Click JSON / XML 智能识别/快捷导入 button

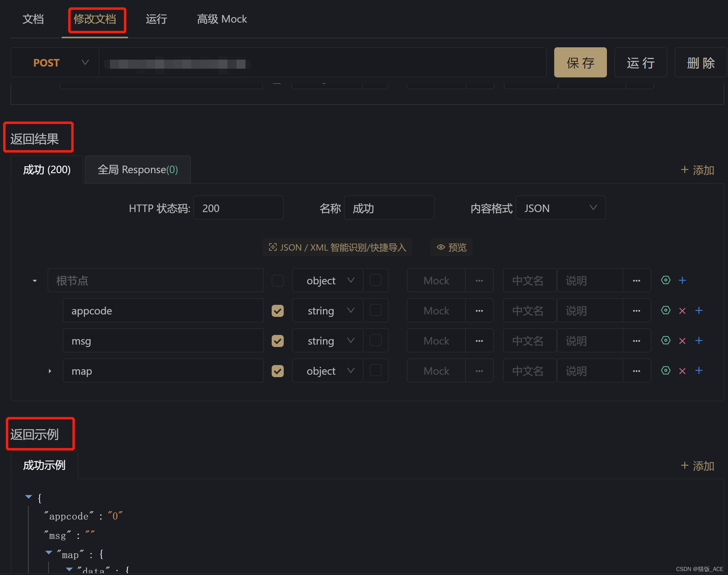tap(337, 247)
